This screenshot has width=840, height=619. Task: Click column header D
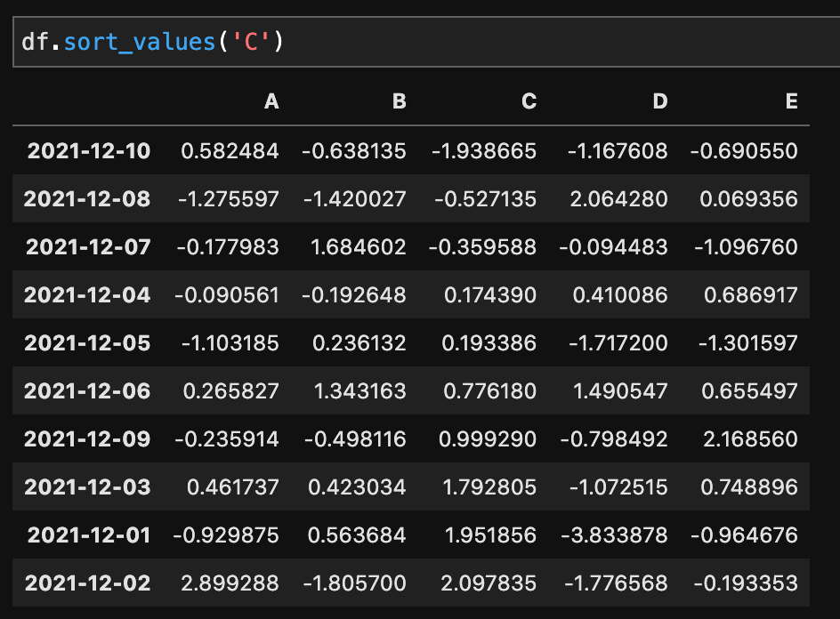(x=660, y=101)
